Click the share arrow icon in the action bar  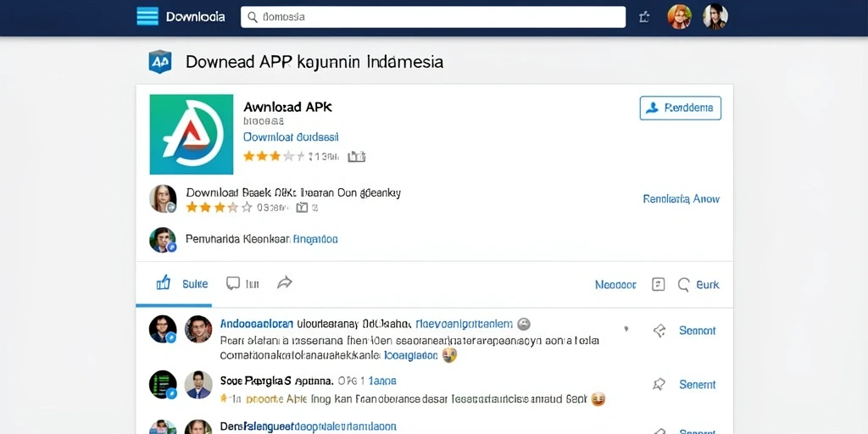(285, 283)
